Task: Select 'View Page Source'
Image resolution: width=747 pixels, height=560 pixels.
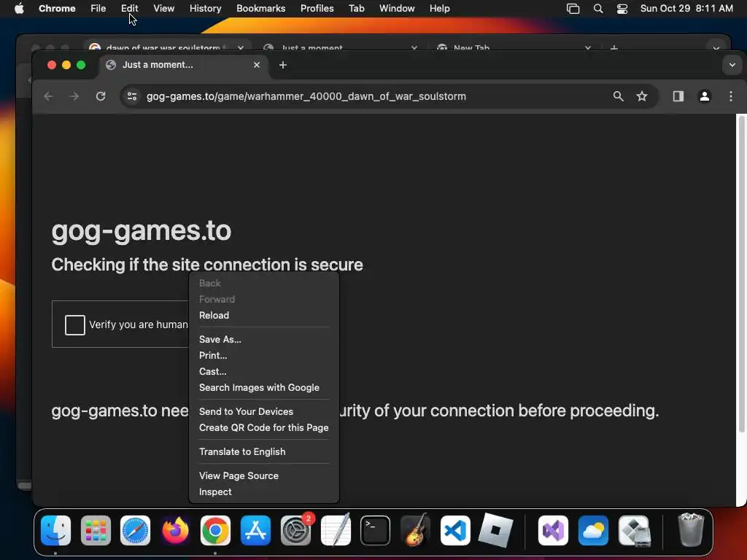Action: pos(264,475)
